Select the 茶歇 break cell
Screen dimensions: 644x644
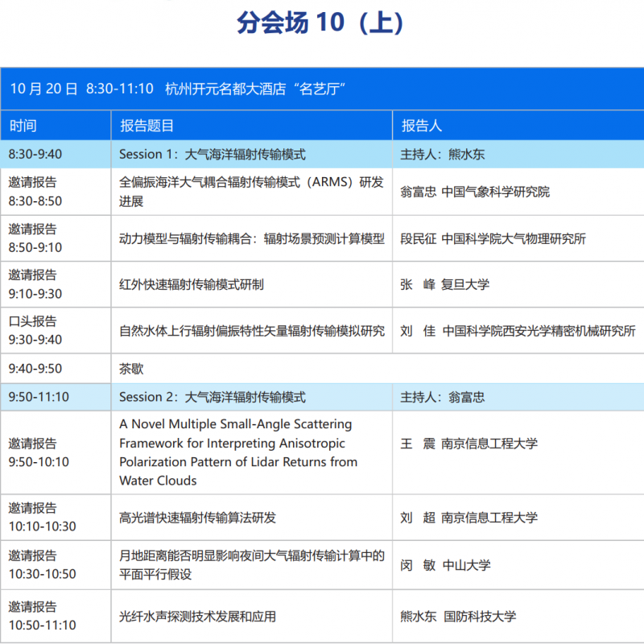(131, 369)
